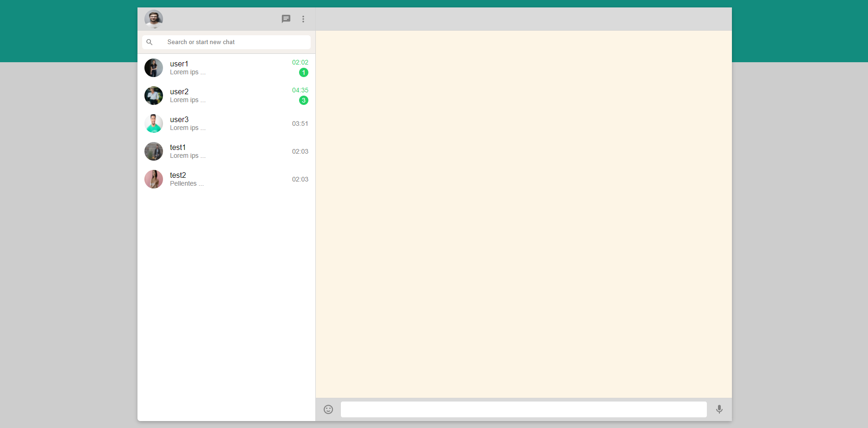Click the Lorem ips preview under user1
This screenshot has height=428, width=868.
point(188,72)
